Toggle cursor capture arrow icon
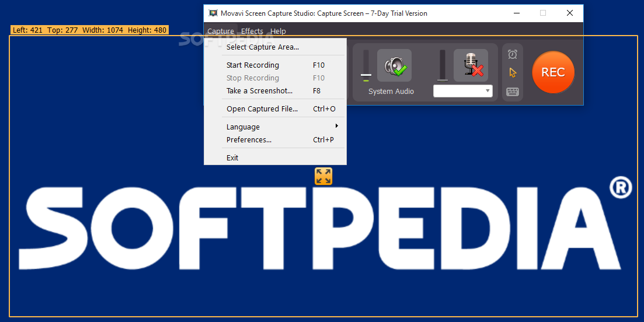Image resolution: width=644 pixels, height=322 pixels. (x=513, y=72)
